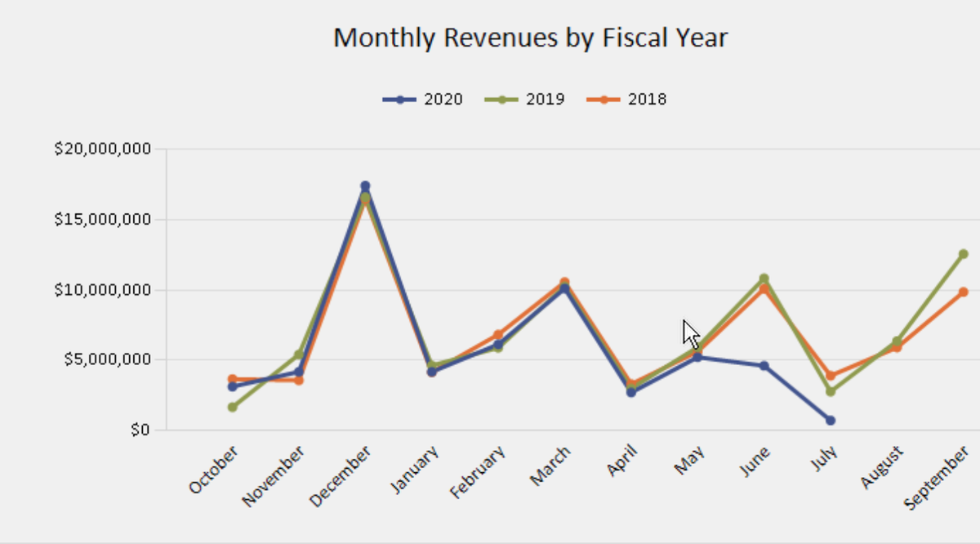The height and width of the screenshot is (544, 980).
Task: Click the 2019 September data point
Action: tap(964, 254)
